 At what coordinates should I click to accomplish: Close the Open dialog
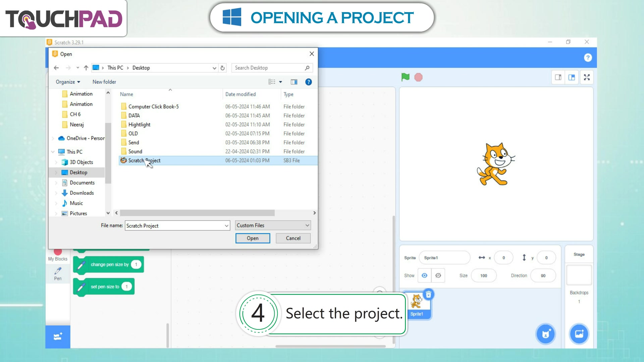pyautogui.click(x=312, y=54)
